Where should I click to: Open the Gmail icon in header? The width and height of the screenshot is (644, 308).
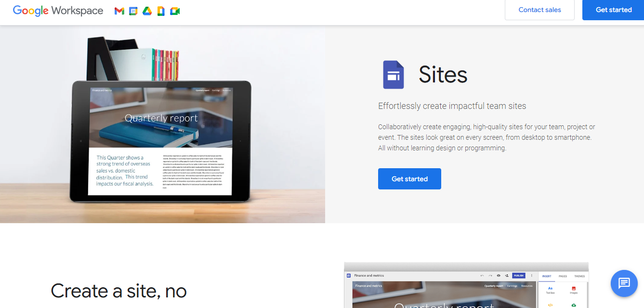point(119,11)
